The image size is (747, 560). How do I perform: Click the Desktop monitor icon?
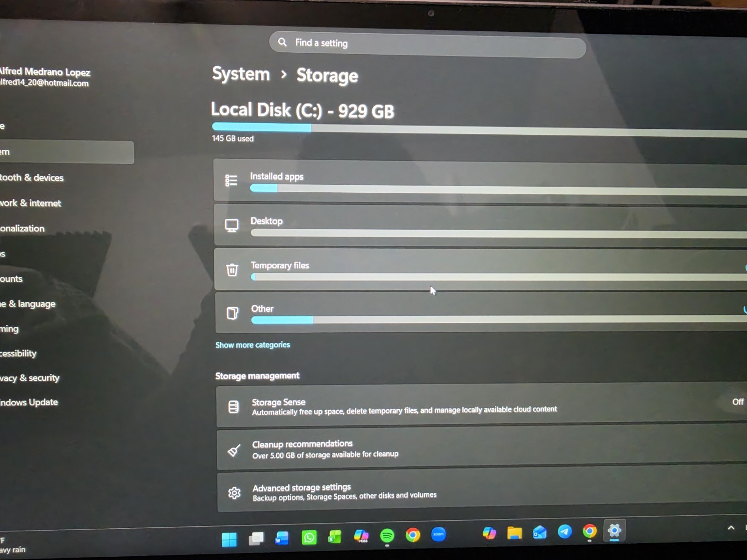[x=232, y=225]
